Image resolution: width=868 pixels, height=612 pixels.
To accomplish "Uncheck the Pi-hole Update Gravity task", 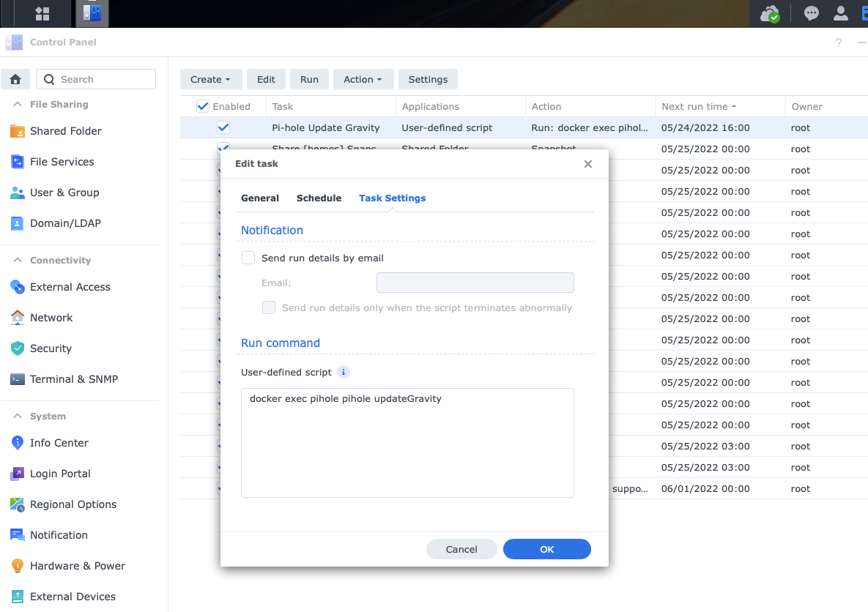I will tap(223, 127).
